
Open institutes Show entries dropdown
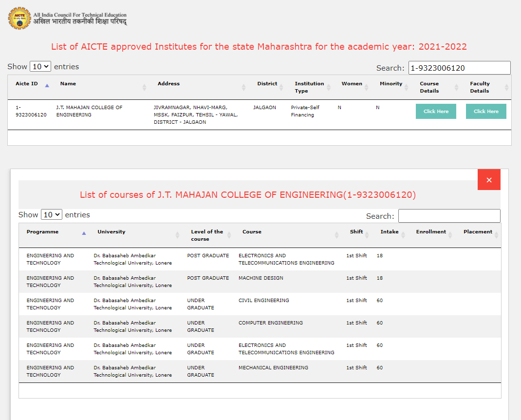40,67
